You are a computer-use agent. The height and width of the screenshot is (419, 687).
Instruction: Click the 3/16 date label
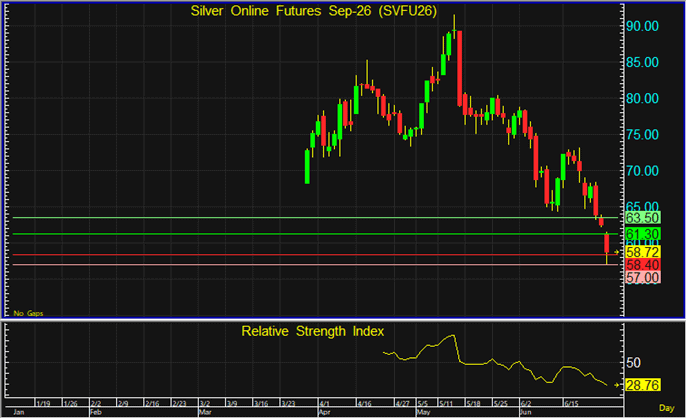click(261, 403)
